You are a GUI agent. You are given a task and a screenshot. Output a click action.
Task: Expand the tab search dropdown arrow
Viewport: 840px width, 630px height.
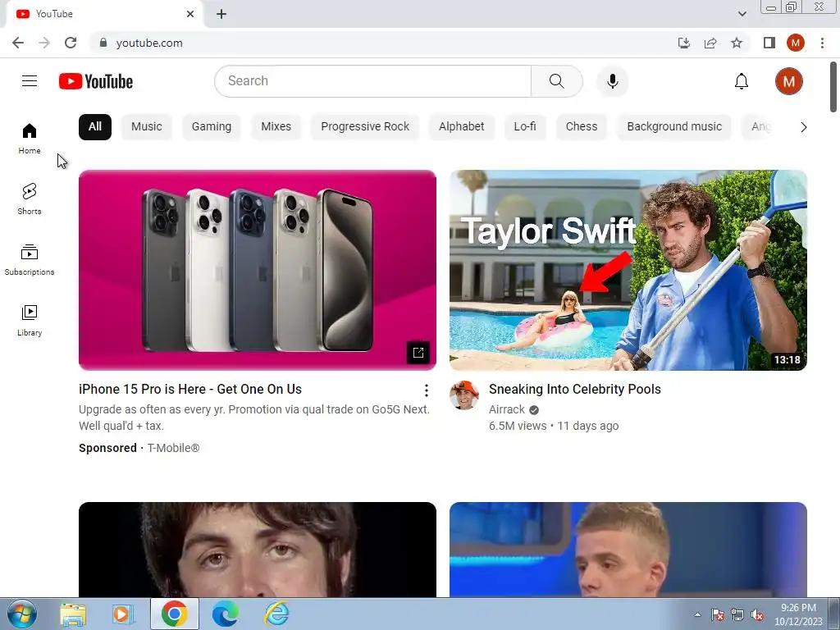[742, 14]
